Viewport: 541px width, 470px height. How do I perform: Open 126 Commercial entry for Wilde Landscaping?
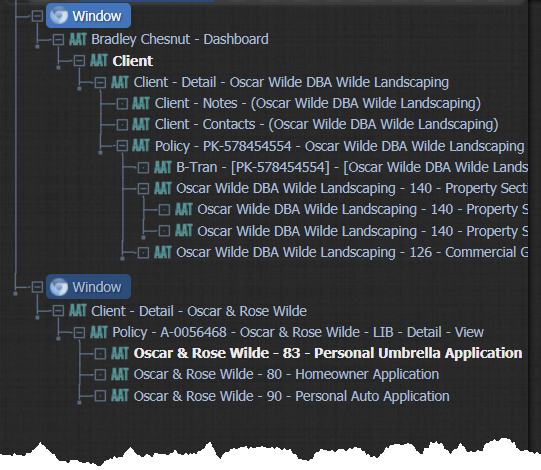pyautogui.click(x=352, y=252)
